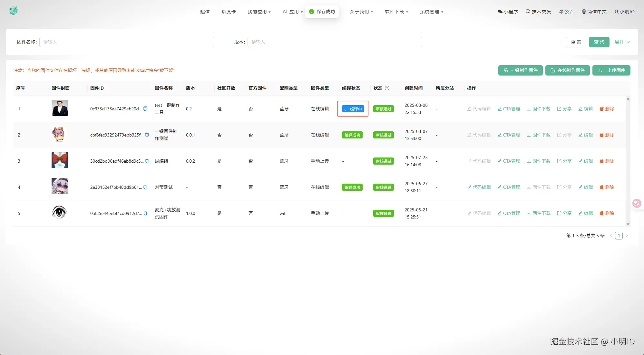Copy the 蝴蝶结 firmware ID
This screenshot has width=644, height=355.
click(147, 161)
